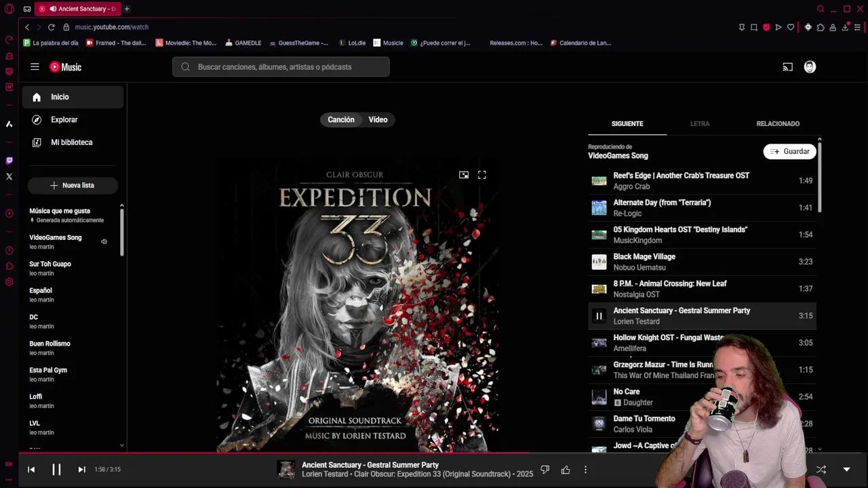Click the queue panel scrollbar

[819, 176]
